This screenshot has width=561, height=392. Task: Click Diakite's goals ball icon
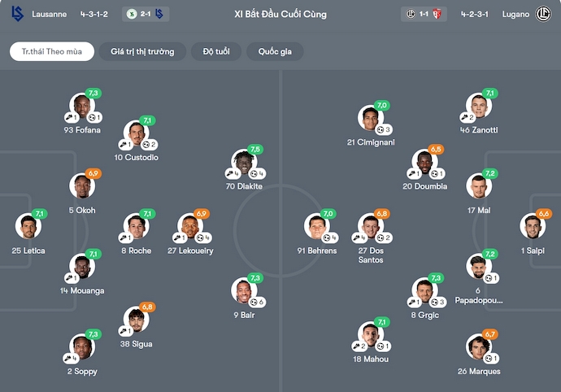tap(254, 174)
